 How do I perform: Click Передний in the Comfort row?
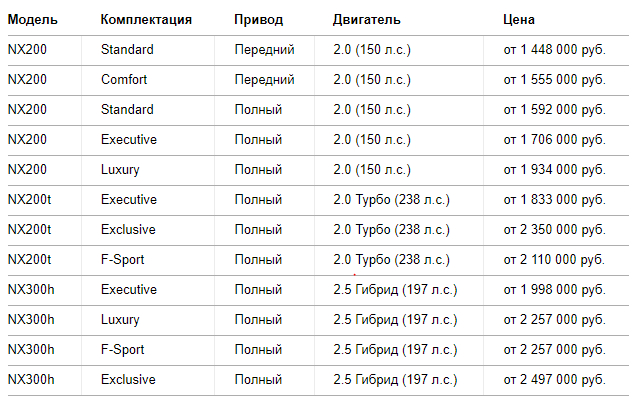264,80
